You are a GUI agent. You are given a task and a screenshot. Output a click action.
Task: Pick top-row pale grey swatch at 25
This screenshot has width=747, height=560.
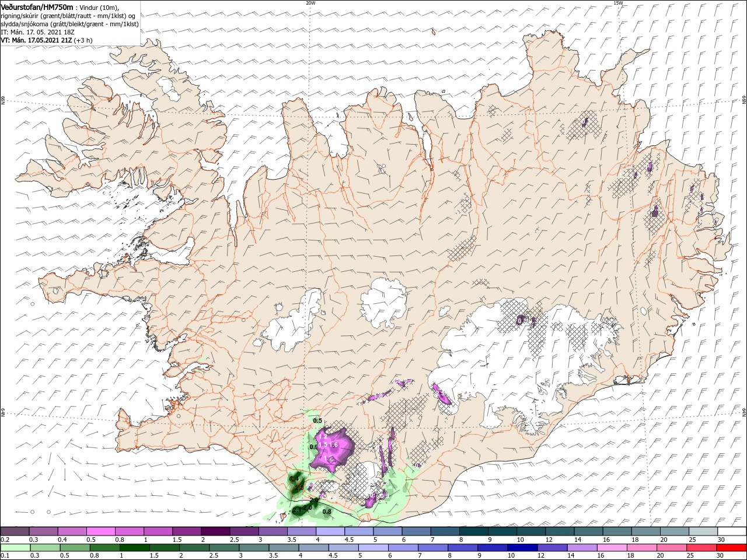pyautogui.click(x=703, y=531)
